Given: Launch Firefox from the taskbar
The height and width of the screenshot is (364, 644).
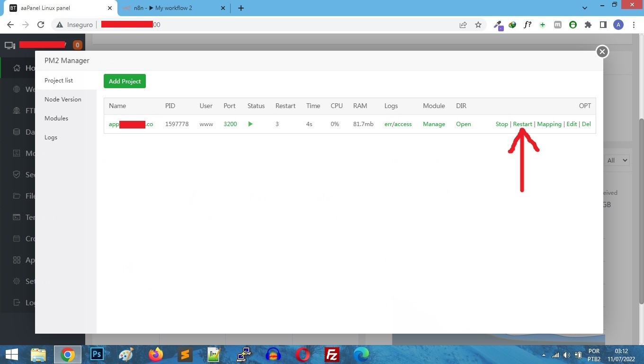Looking at the screenshot, I should click(x=156, y=354).
